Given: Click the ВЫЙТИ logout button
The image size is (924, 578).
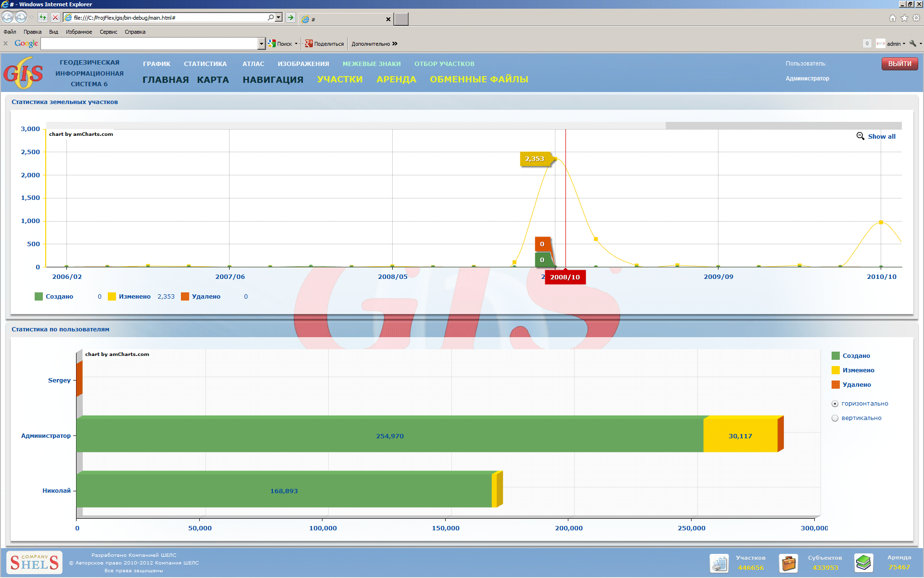Looking at the screenshot, I should pyautogui.click(x=899, y=64).
